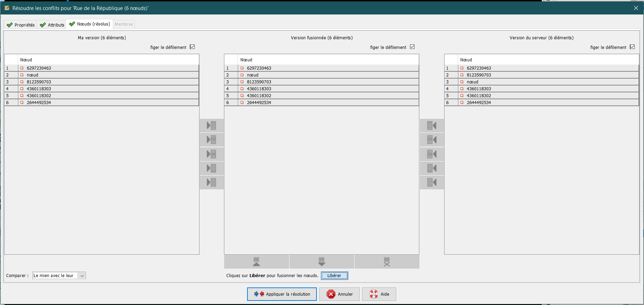Click the Libérer button
The width and height of the screenshot is (644, 305).
334,276
